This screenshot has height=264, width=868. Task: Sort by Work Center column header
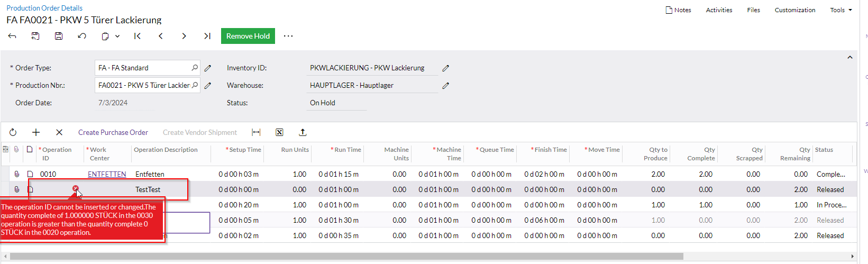click(x=107, y=154)
